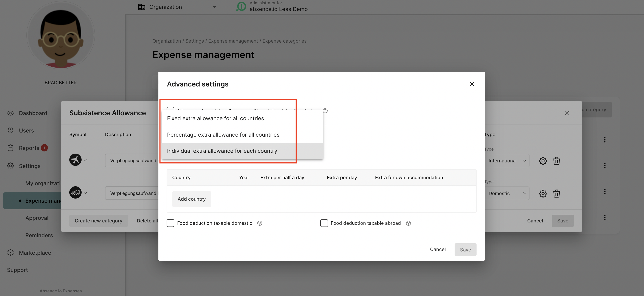Open settings gear for Domestic category
The height and width of the screenshot is (296, 644).
(x=543, y=193)
